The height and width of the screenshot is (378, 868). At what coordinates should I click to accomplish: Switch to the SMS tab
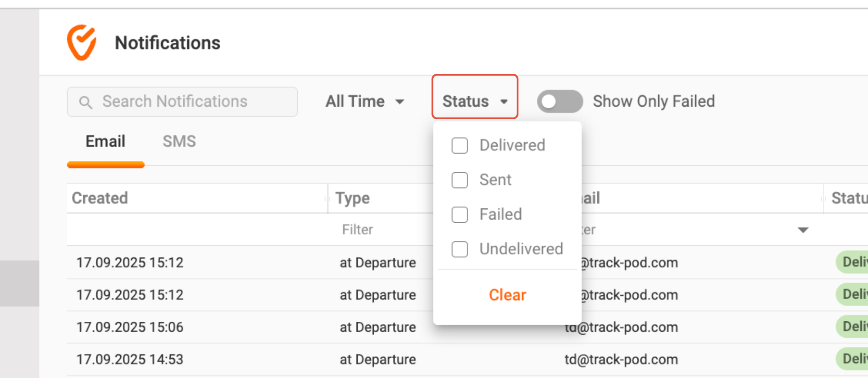[179, 141]
